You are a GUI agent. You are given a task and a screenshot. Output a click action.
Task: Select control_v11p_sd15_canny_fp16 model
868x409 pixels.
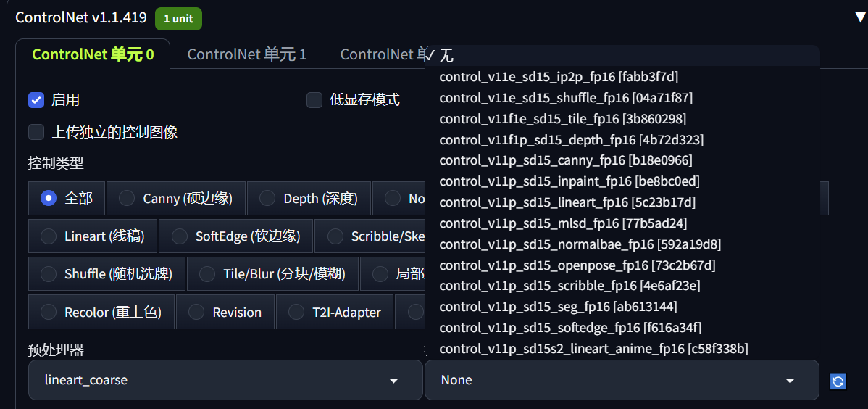[622, 160]
